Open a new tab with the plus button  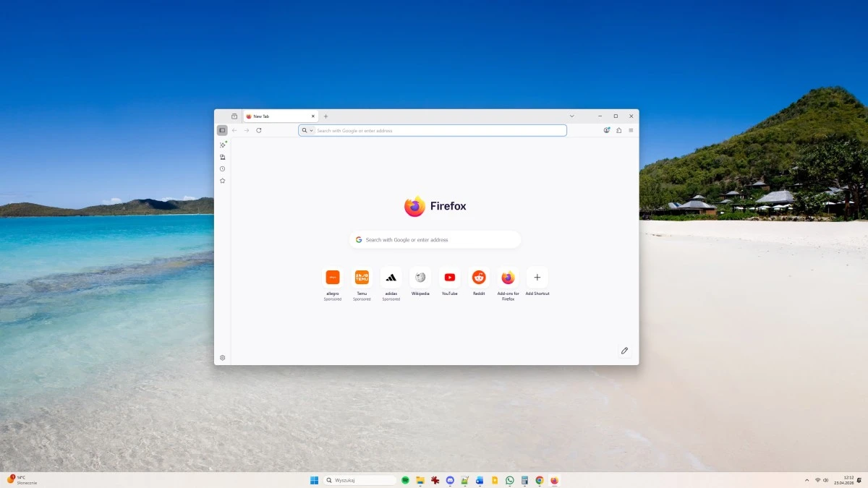(x=325, y=116)
